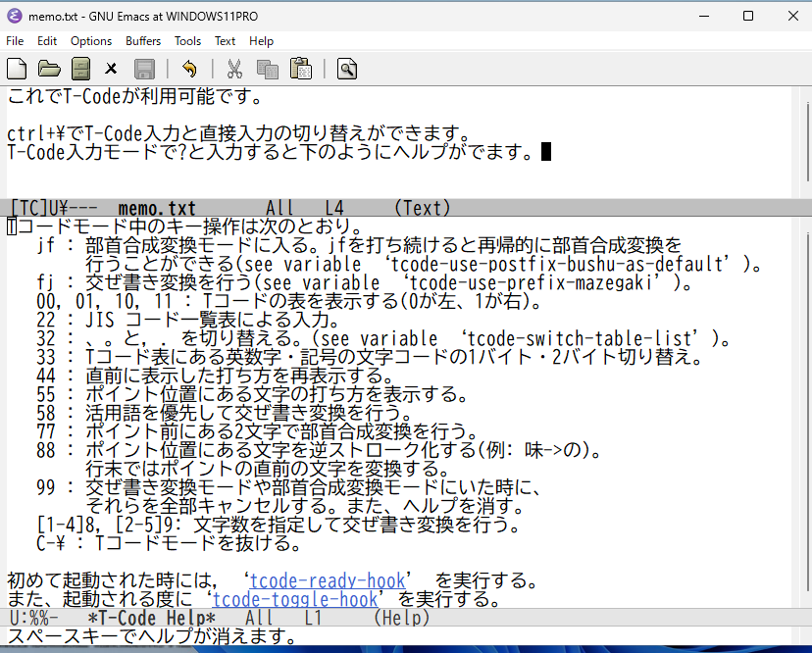Click *T-Code Help* buffer name in mode line

pyautogui.click(x=151, y=618)
